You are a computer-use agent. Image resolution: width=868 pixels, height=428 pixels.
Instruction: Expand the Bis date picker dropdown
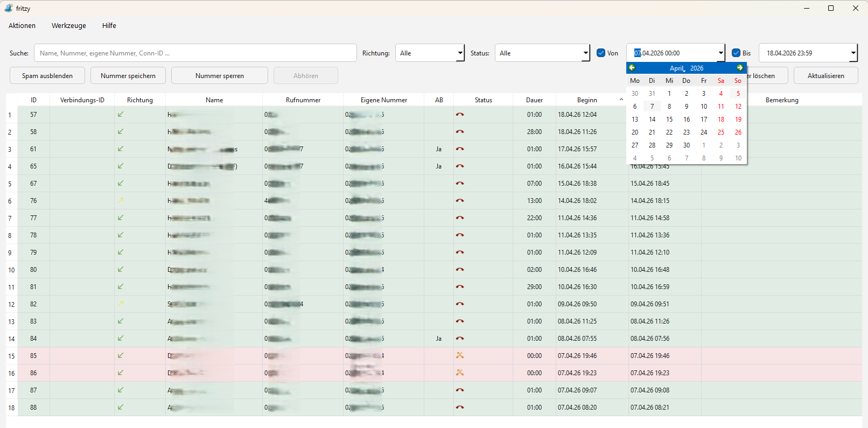click(853, 53)
